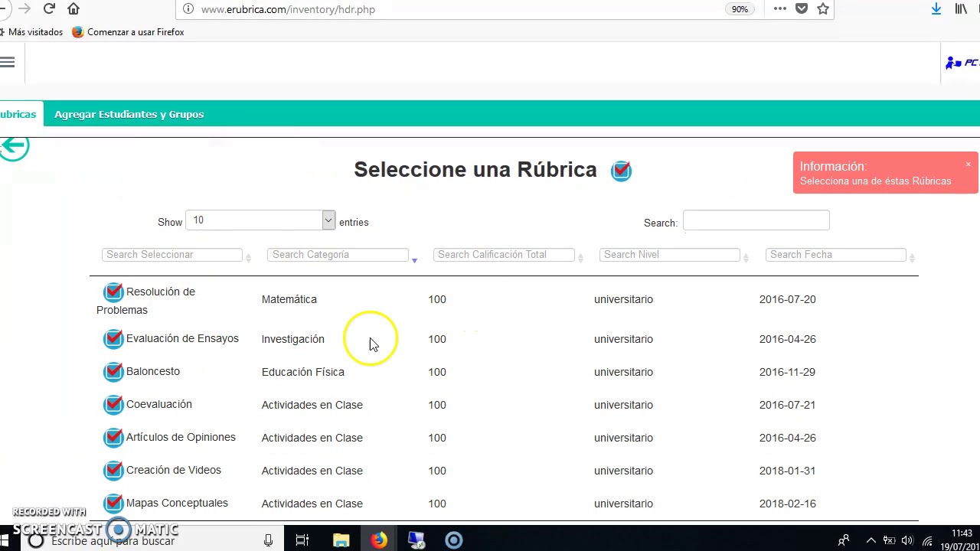Click the Creación de Videos rubric name
The width and height of the screenshot is (980, 551).
coord(173,470)
